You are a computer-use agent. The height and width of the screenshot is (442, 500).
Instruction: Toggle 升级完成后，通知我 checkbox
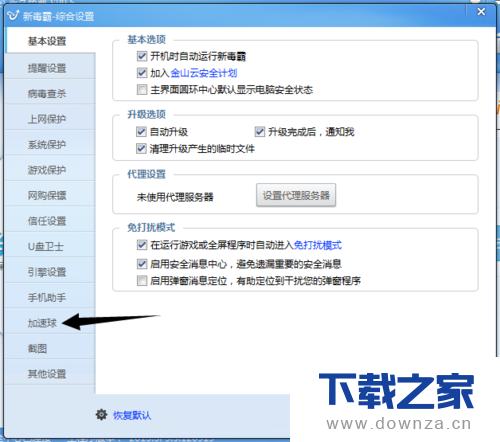point(260,132)
